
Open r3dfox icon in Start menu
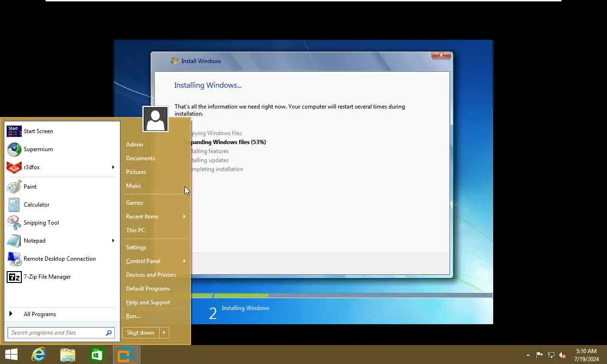coord(14,167)
